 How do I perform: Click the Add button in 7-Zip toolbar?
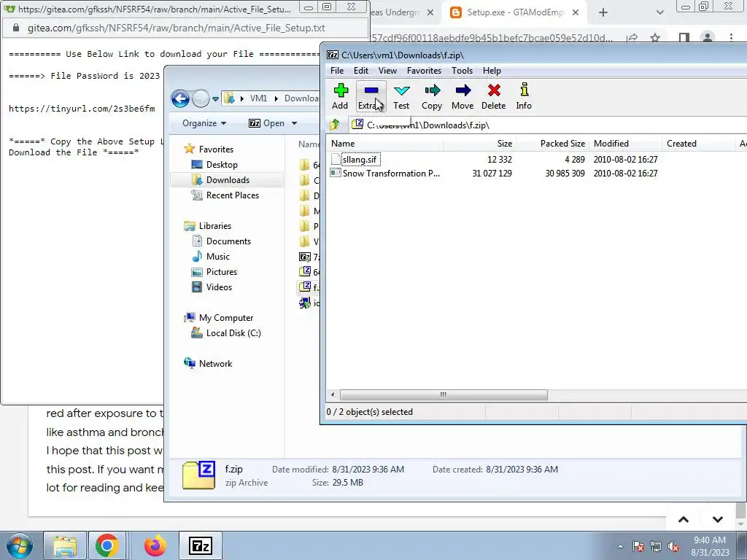click(340, 96)
